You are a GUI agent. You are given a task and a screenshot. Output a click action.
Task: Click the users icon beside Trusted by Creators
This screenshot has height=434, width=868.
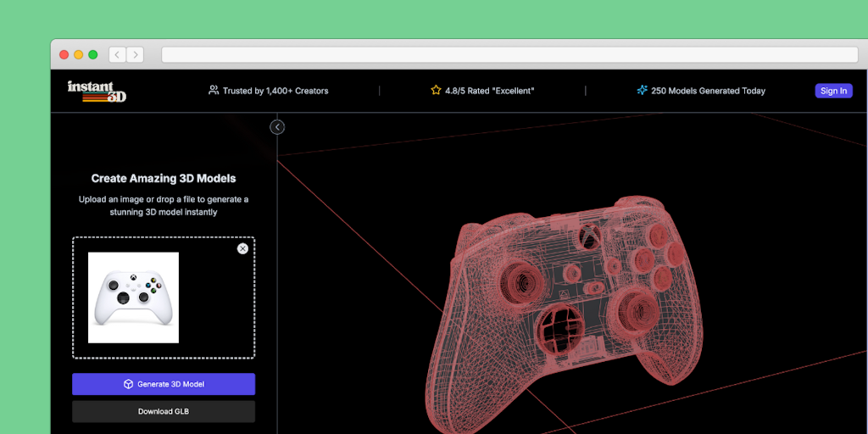[214, 90]
